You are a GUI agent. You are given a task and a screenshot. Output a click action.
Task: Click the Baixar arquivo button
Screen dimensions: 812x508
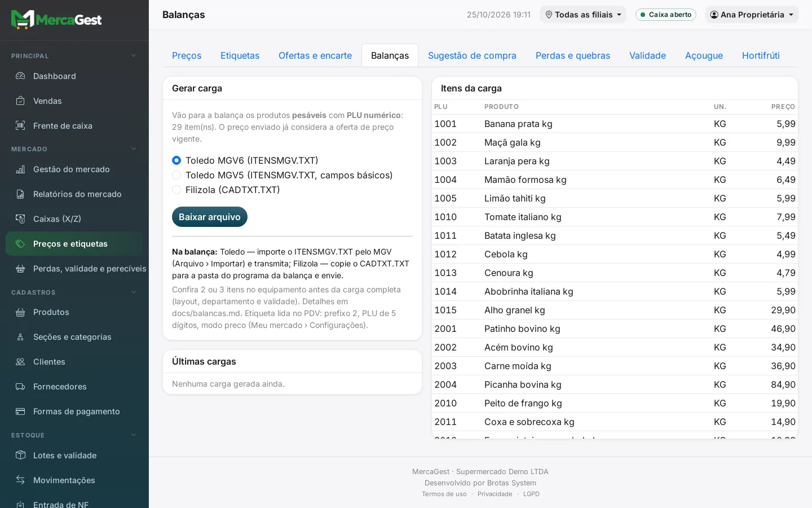click(x=210, y=217)
